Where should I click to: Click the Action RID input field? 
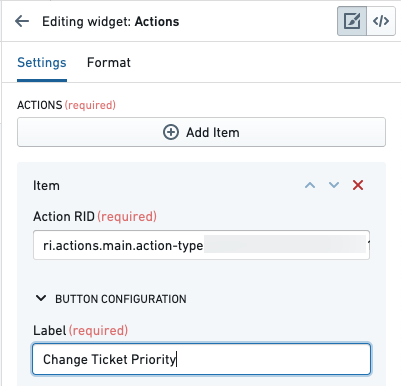point(201,245)
